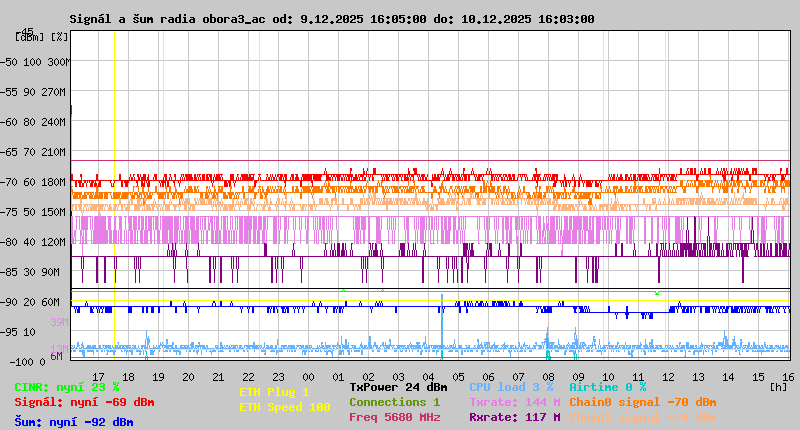The width and height of the screenshot is (800, 430).
Task: Select the 'Signál: nyní -69 dBm' legend entry
Action: [84, 402]
